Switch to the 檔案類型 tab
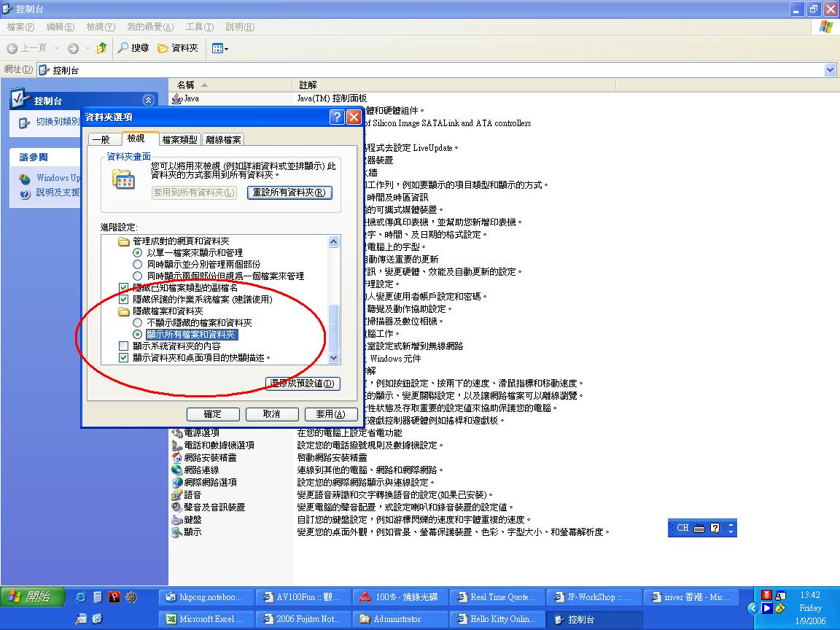The image size is (840, 630). (179, 139)
